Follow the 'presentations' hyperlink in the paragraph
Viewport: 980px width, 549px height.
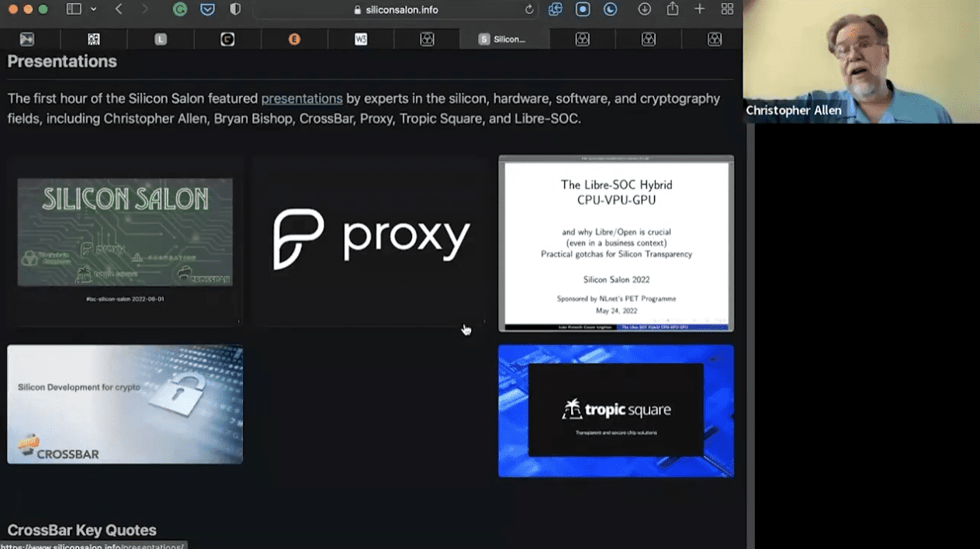pyautogui.click(x=302, y=98)
